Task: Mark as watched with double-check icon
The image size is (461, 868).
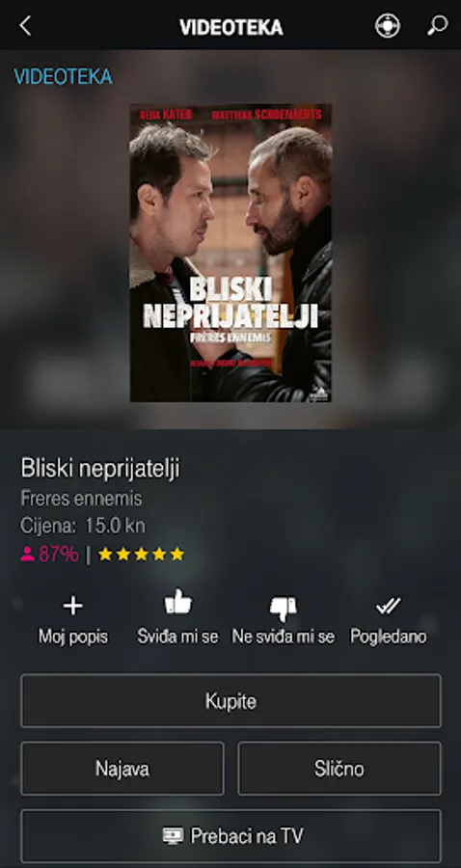Action: pos(388,607)
